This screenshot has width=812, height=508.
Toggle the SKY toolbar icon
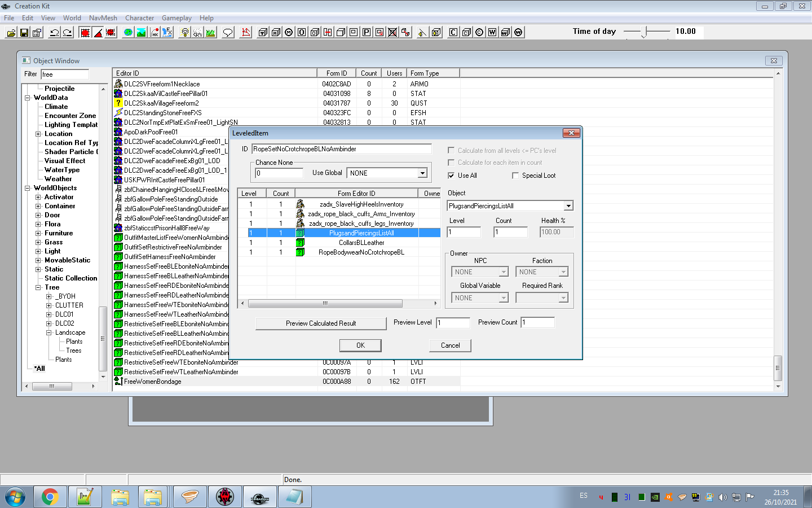pos(198,32)
